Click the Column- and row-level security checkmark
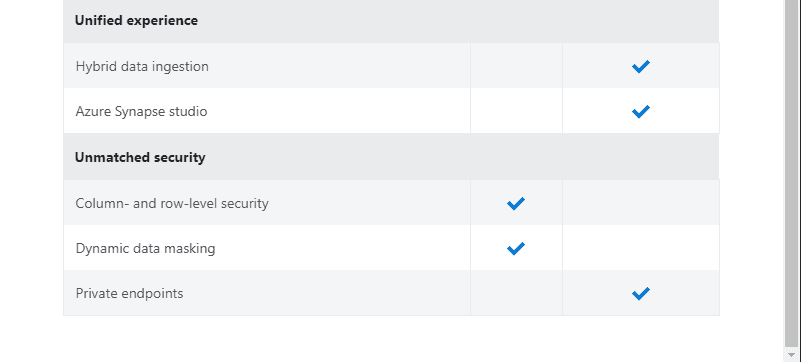This screenshot has height=362, width=801. 516,203
